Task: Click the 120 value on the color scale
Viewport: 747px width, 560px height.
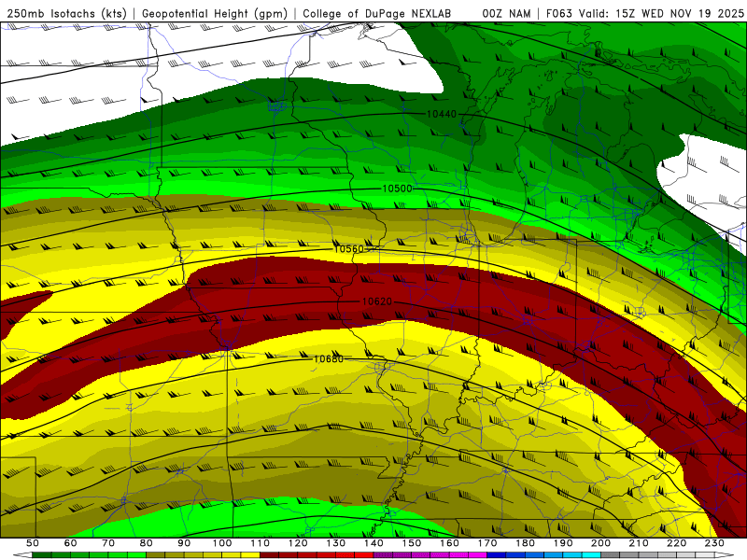Action: 298,543
